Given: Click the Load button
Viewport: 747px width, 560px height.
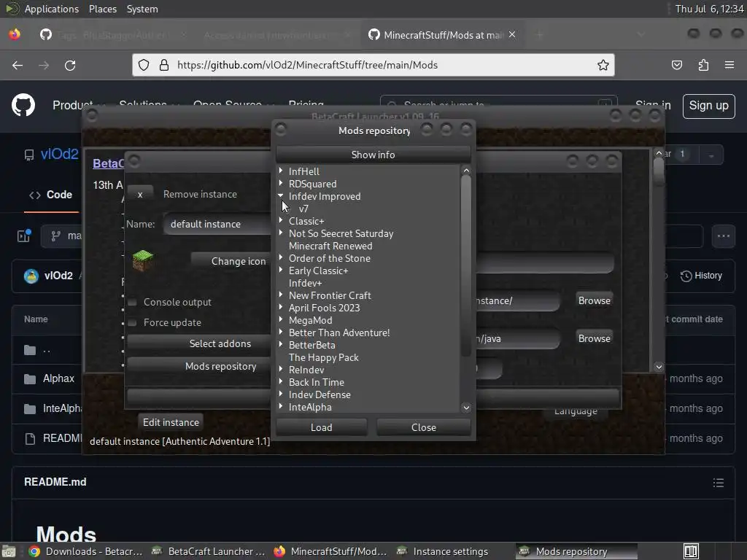Looking at the screenshot, I should pos(322,427).
